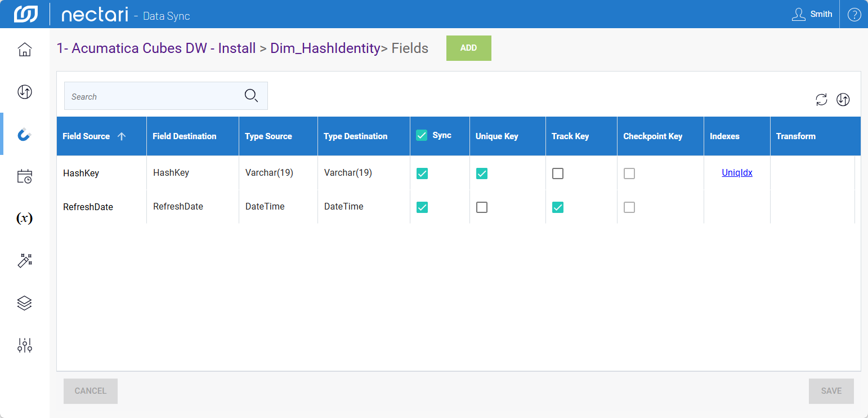
Task: Check Checkpoint Key for RefreshDate row
Action: (629, 207)
